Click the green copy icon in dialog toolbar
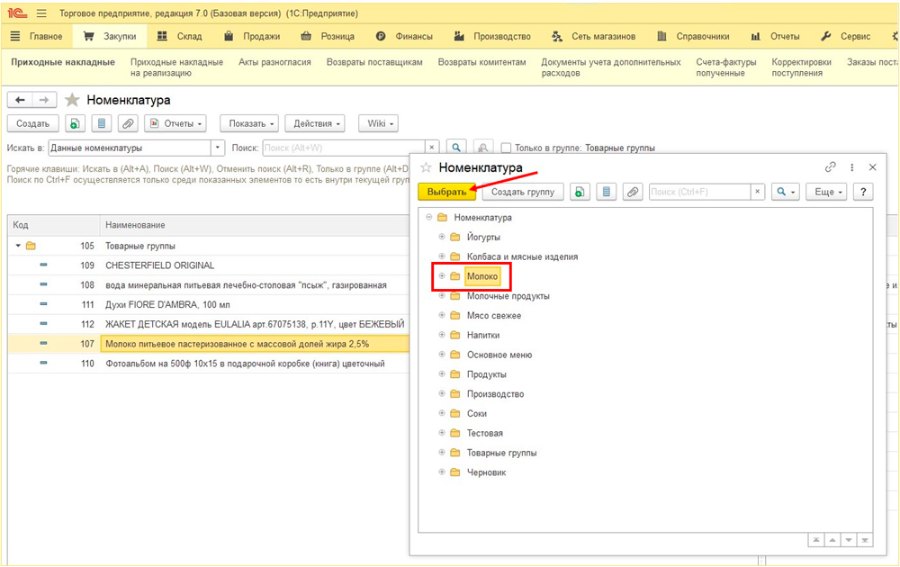Viewport: 900px width, 567px height. (580, 192)
